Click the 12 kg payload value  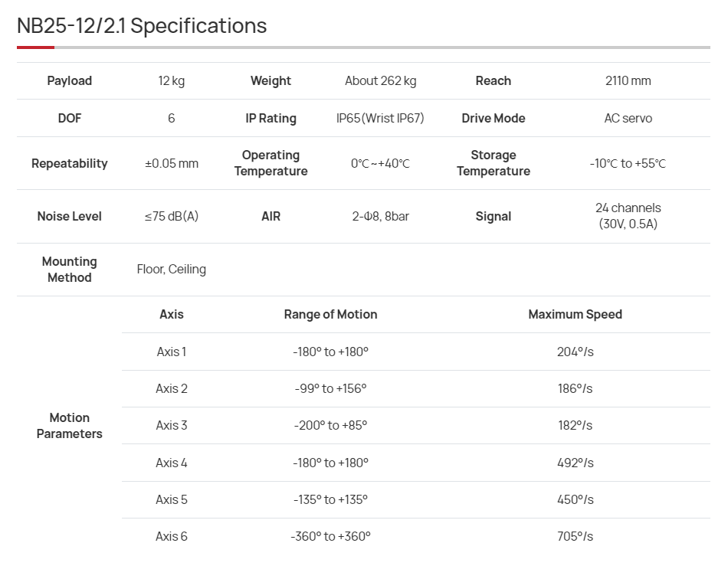[172, 80]
